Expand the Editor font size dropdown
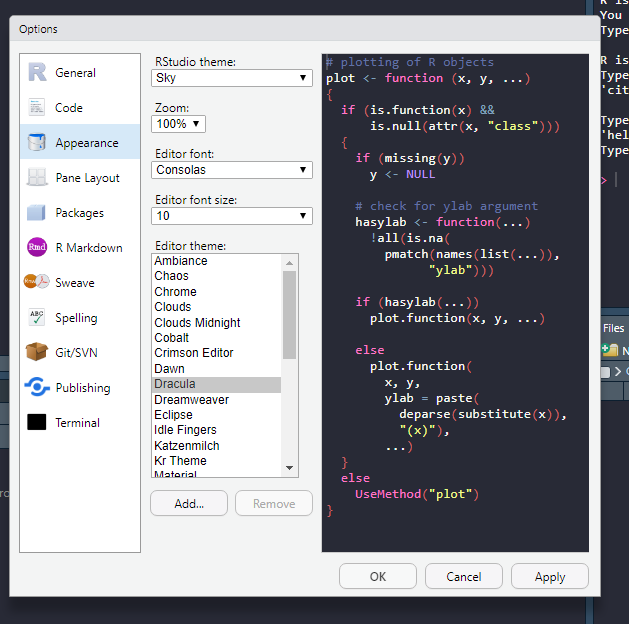Image resolution: width=629 pixels, height=624 pixels. coord(232,216)
